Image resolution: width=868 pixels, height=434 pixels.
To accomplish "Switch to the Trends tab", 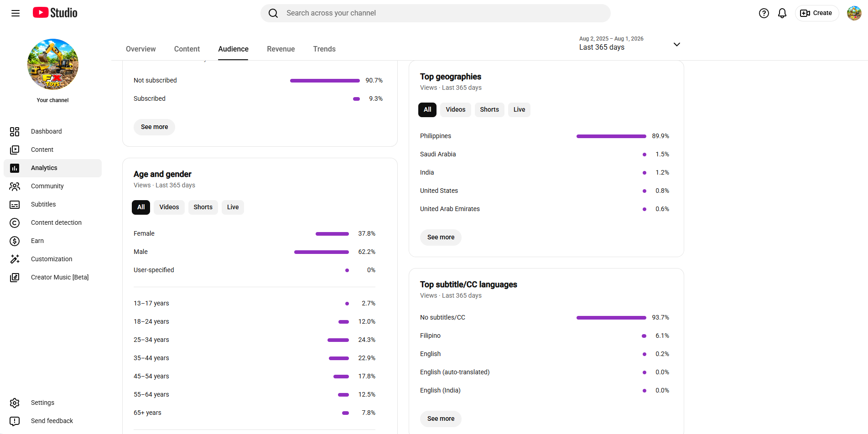I will (x=324, y=49).
